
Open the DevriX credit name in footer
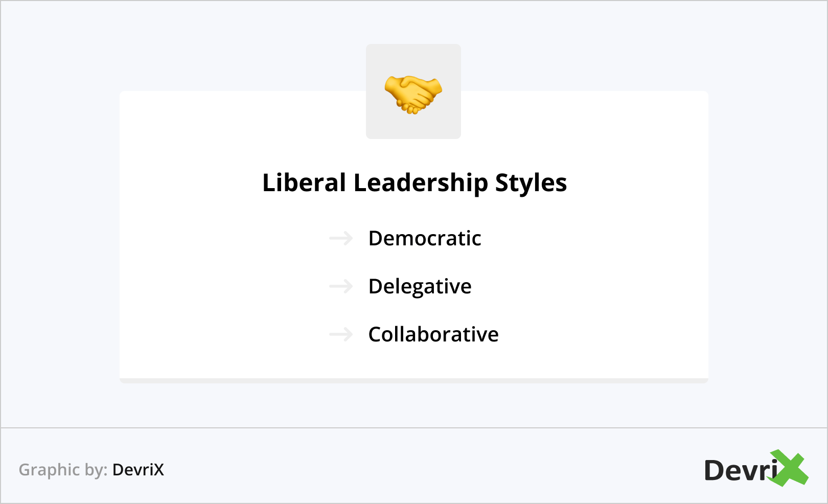pyautogui.click(x=138, y=470)
